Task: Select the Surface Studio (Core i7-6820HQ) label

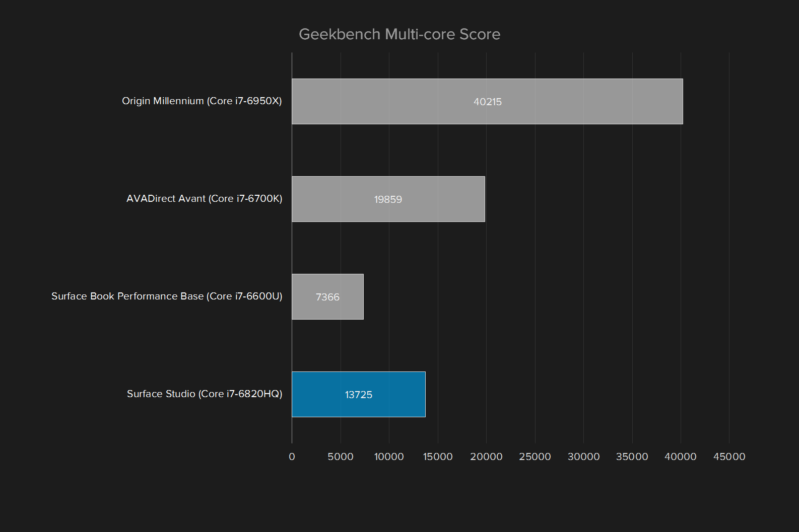Action: pos(205,394)
